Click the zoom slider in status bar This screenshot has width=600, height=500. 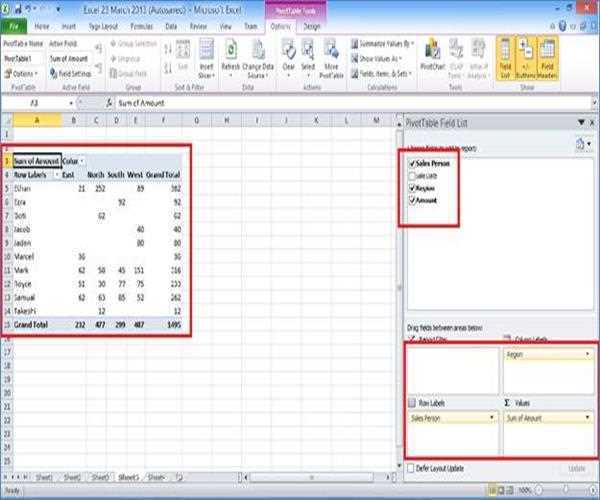tap(561, 492)
